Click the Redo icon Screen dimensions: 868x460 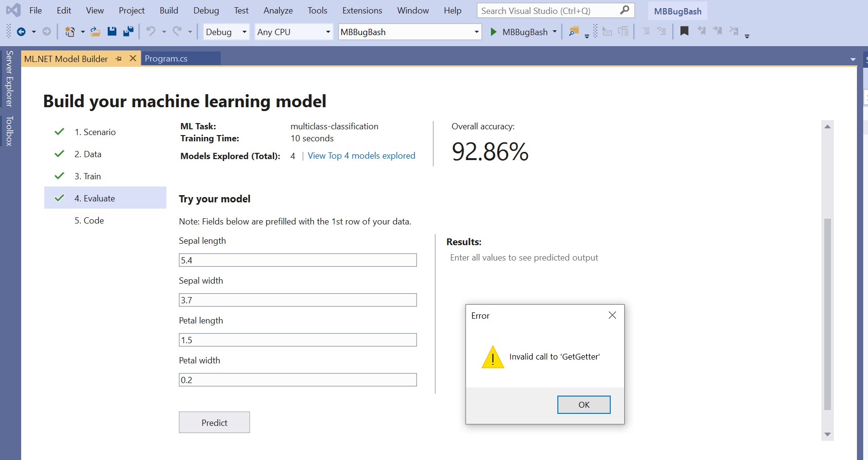[177, 31]
